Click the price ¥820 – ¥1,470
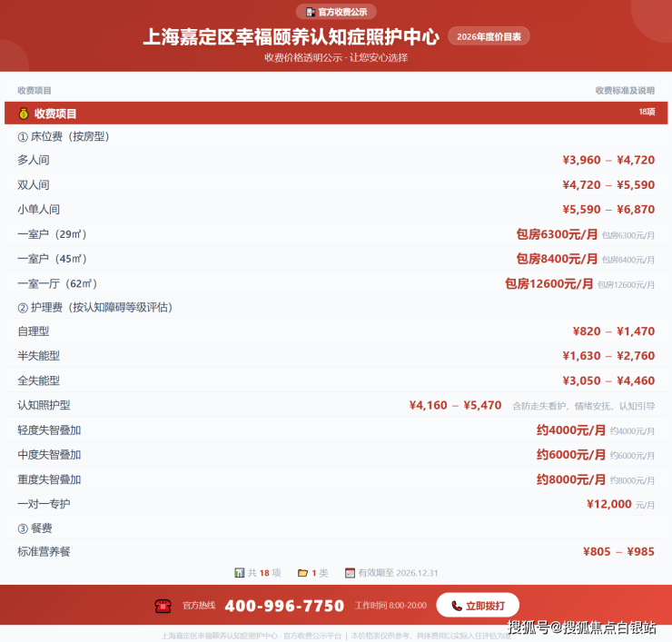This screenshot has width=672, height=642. (x=614, y=331)
